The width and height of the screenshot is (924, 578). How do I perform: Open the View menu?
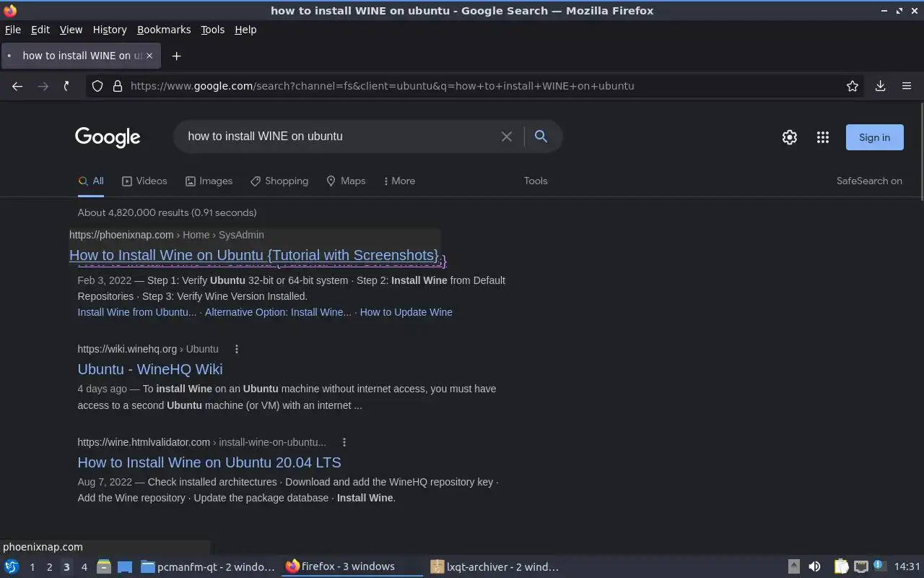[71, 30]
